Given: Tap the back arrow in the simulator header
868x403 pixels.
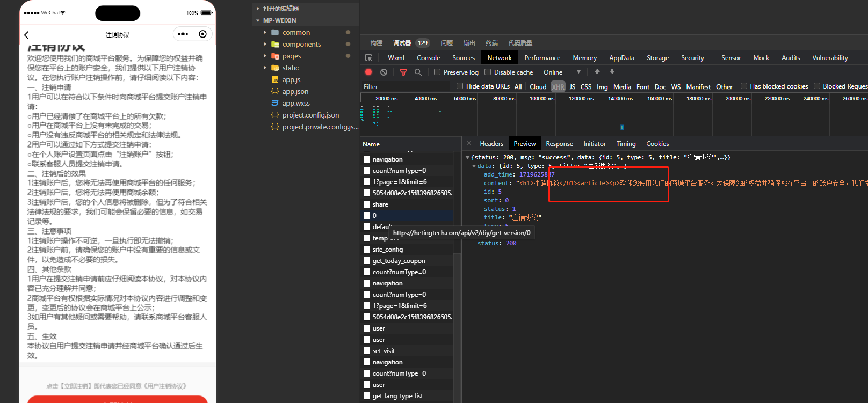Looking at the screenshot, I should click(x=26, y=35).
